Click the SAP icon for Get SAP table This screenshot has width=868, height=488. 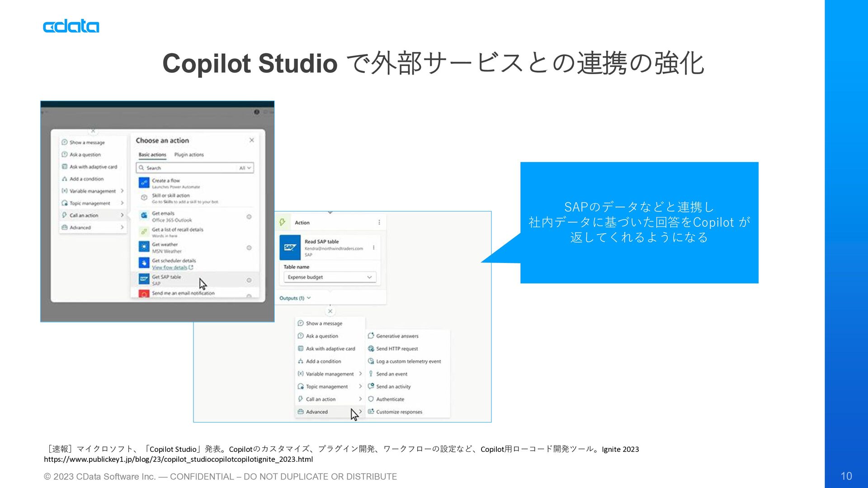point(144,279)
